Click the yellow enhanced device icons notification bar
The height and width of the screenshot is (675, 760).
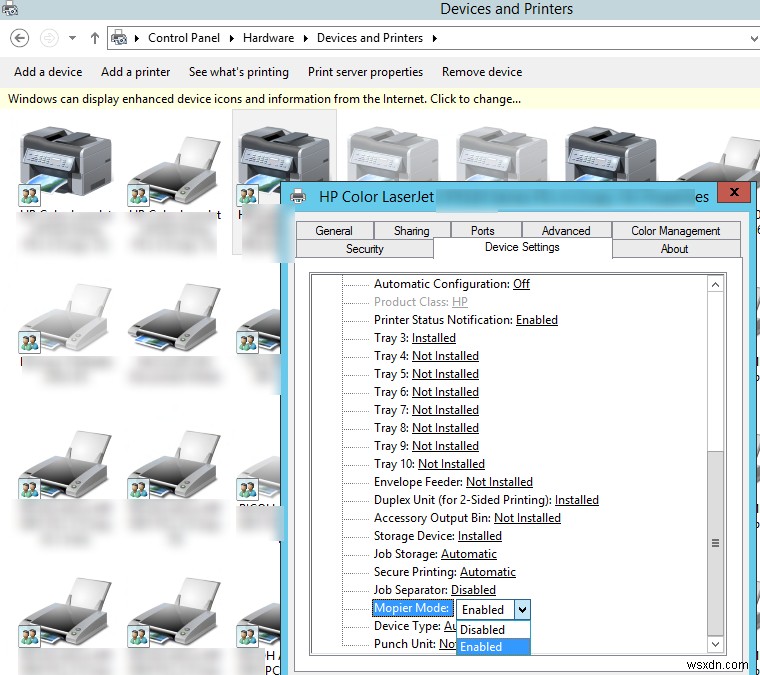[x=380, y=99]
